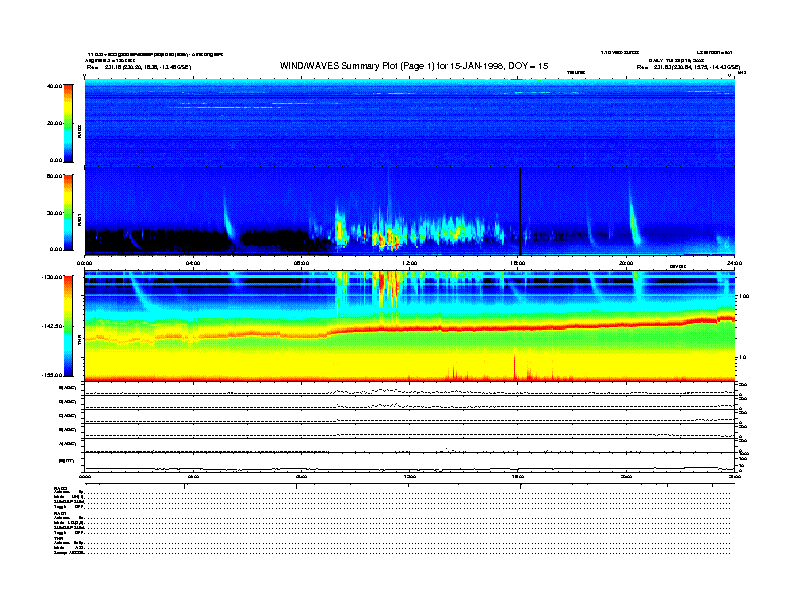Click the RAD2 heading in bottom status table
792x612 pixels.
pyautogui.click(x=60, y=489)
